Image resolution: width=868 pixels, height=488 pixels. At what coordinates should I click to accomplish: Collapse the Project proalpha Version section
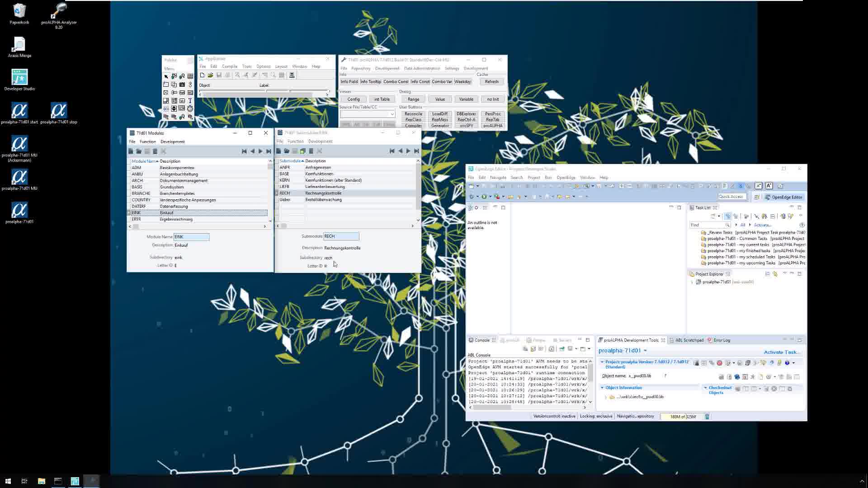coord(602,362)
